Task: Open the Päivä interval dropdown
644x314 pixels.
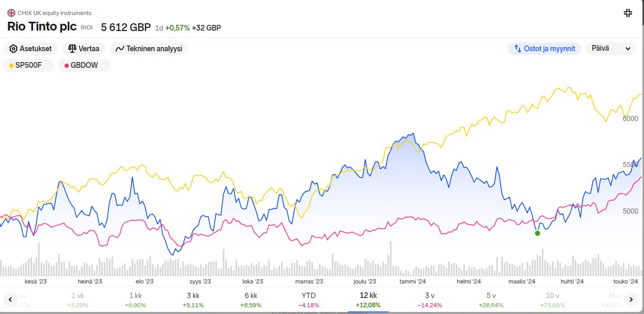Action: (610, 49)
